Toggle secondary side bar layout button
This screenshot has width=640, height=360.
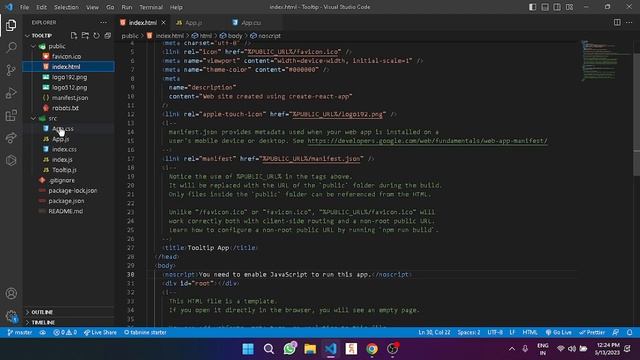(557, 7)
